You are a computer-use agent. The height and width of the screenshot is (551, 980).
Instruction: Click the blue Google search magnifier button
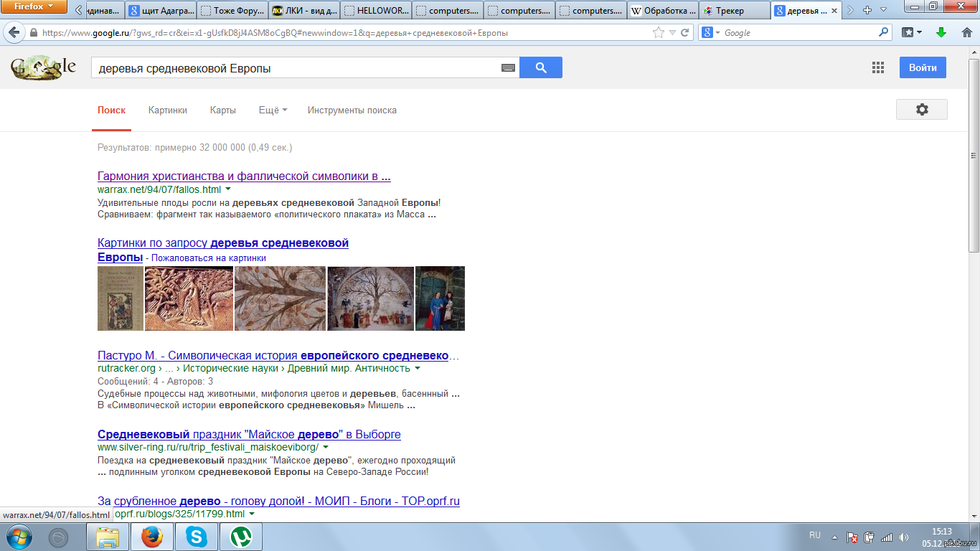point(541,67)
